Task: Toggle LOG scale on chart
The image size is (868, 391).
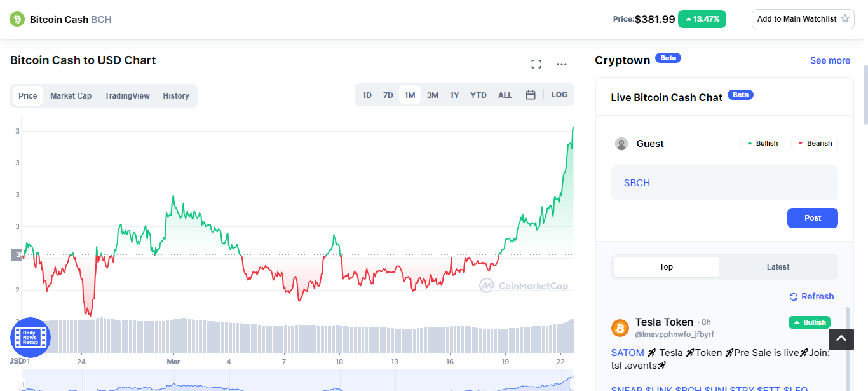Action: click(x=559, y=95)
